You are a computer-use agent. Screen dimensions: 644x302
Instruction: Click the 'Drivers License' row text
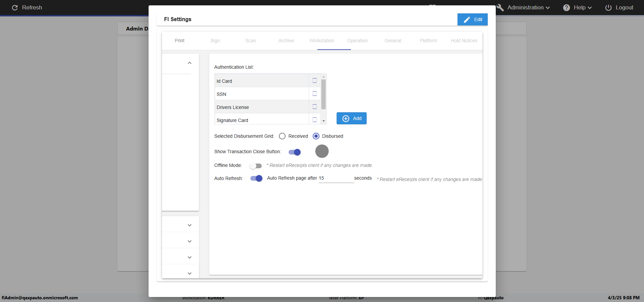tap(233, 107)
